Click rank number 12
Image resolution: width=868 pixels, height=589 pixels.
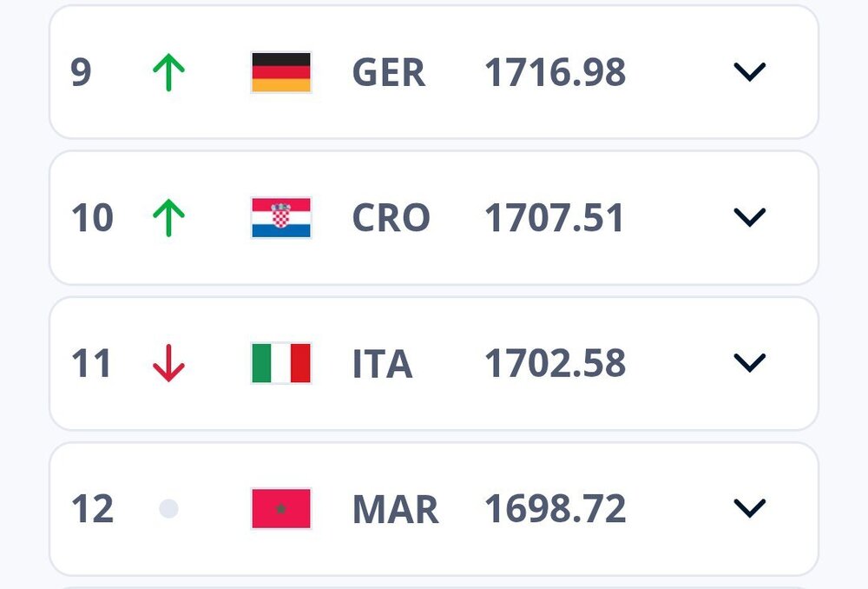point(92,510)
